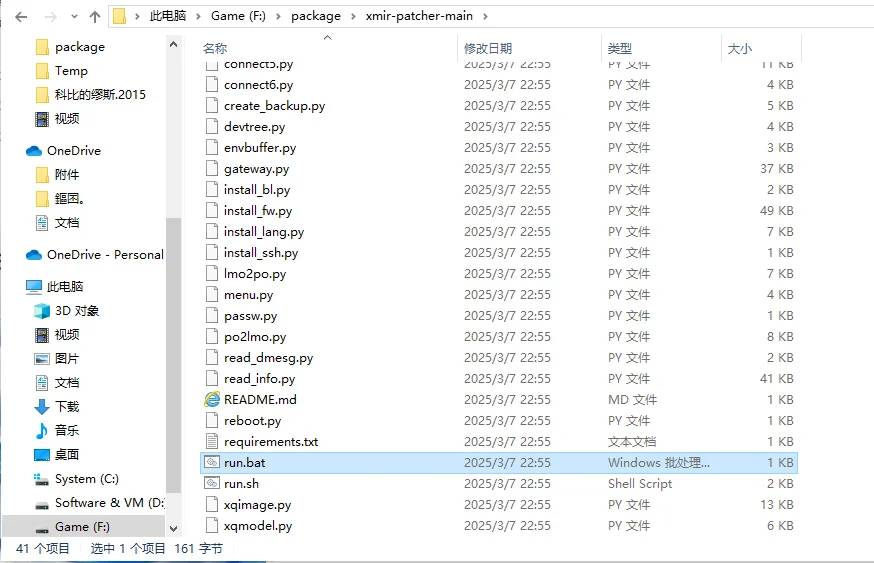Viewport: 874px width, 563px height.
Task: Go up one folder level with up arrow
Action: pos(95,17)
